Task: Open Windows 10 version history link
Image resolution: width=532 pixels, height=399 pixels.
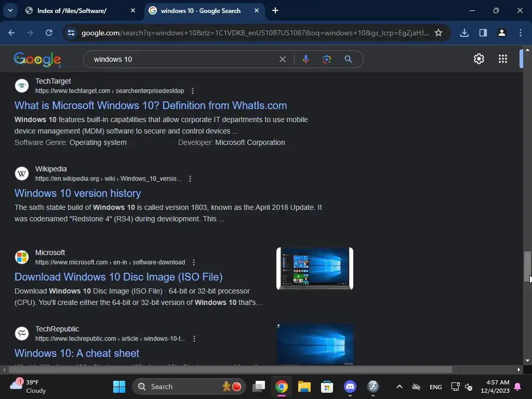Action: coord(78,193)
